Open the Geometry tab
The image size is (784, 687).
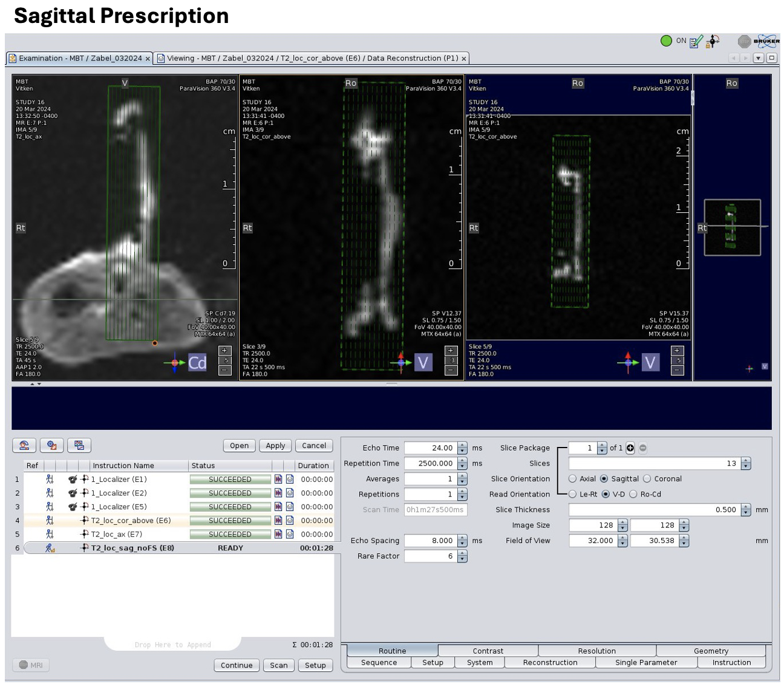[711, 651]
